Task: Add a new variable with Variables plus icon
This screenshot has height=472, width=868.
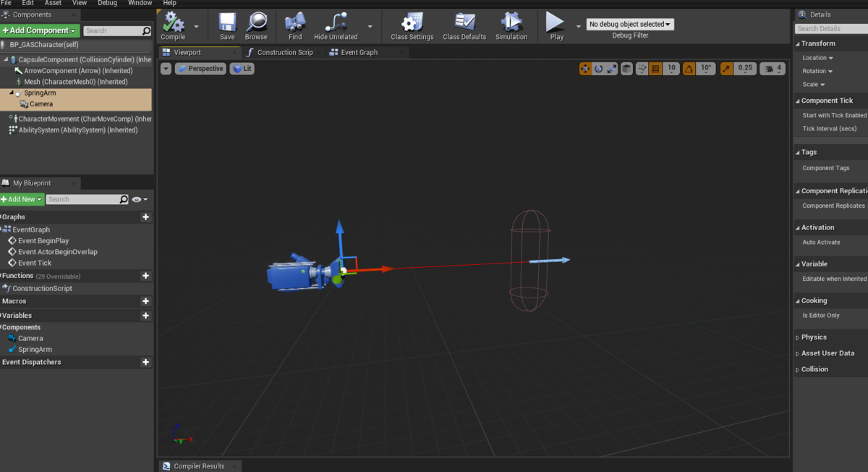Action: coord(145,316)
